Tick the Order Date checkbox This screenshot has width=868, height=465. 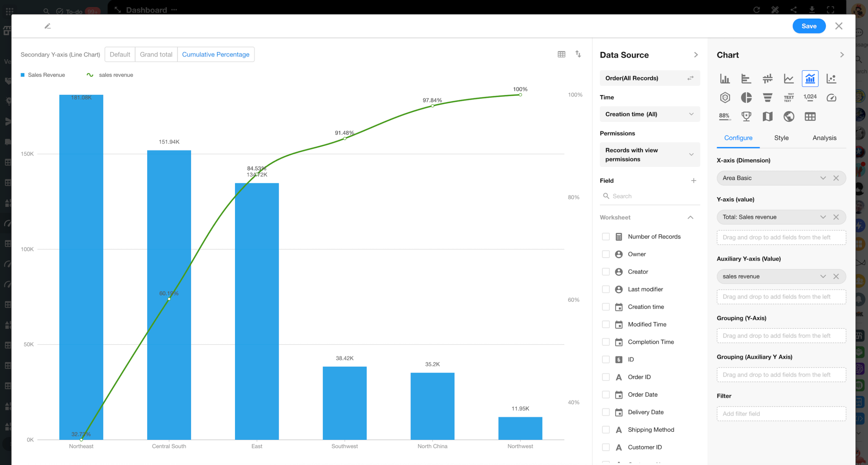pyautogui.click(x=606, y=395)
